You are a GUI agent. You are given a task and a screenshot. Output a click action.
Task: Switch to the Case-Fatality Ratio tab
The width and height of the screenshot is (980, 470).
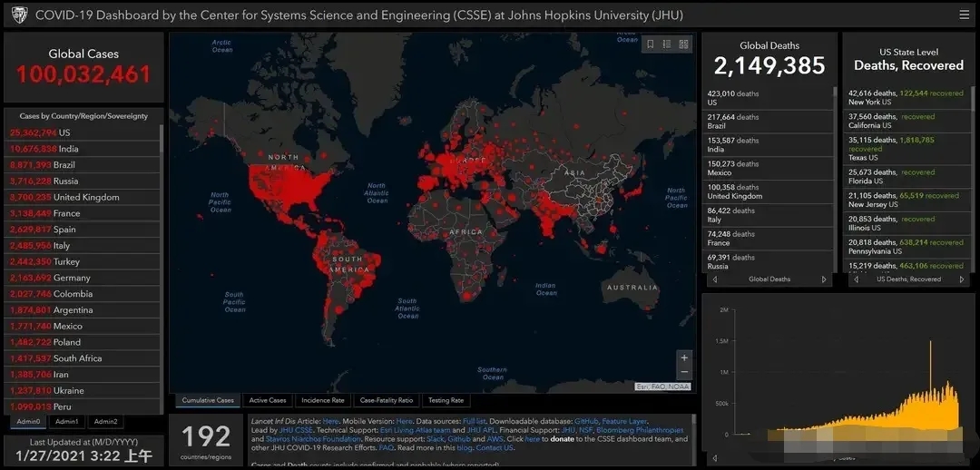pyautogui.click(x=387, y=401)
